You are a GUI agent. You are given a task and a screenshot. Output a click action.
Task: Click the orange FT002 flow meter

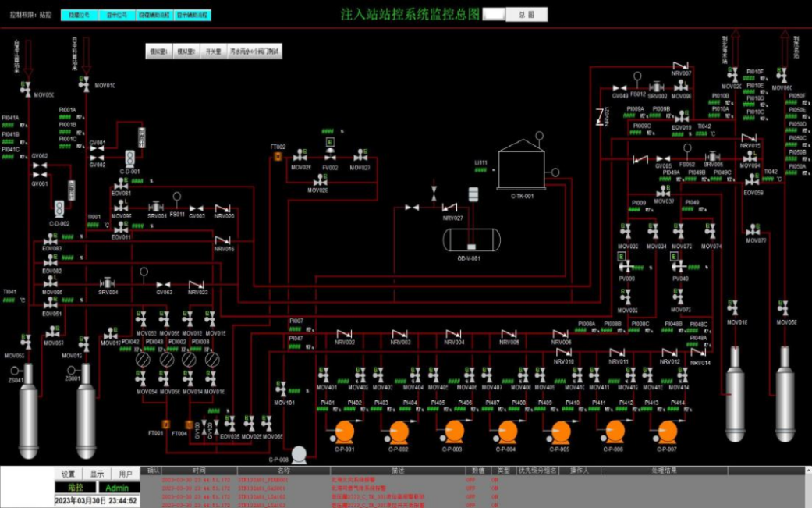click(x=278, y=156)
